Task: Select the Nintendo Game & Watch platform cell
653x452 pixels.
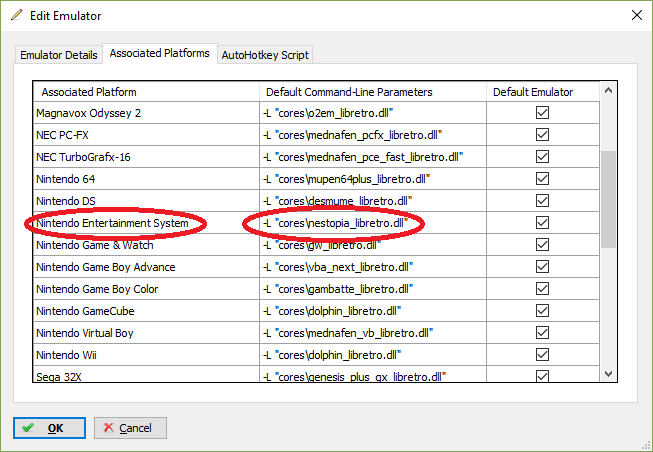Action: [x=146, y=245]
